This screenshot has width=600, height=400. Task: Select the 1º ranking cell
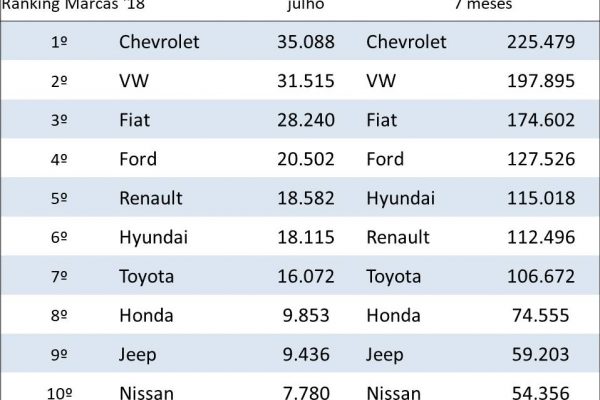pyautogui.click(x=58, y=42)
